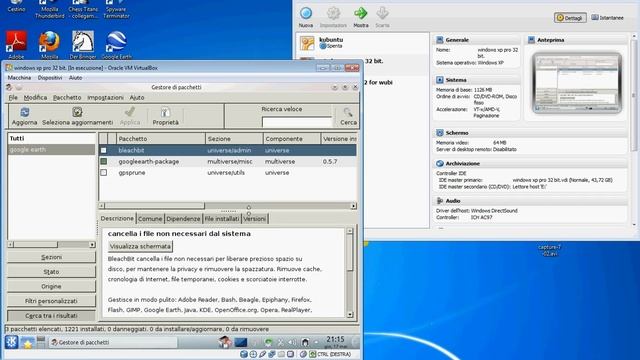Click the Cerca tra i risultati button
The width and height of the screenshot is (640, 360).
[x=51, y=316]
